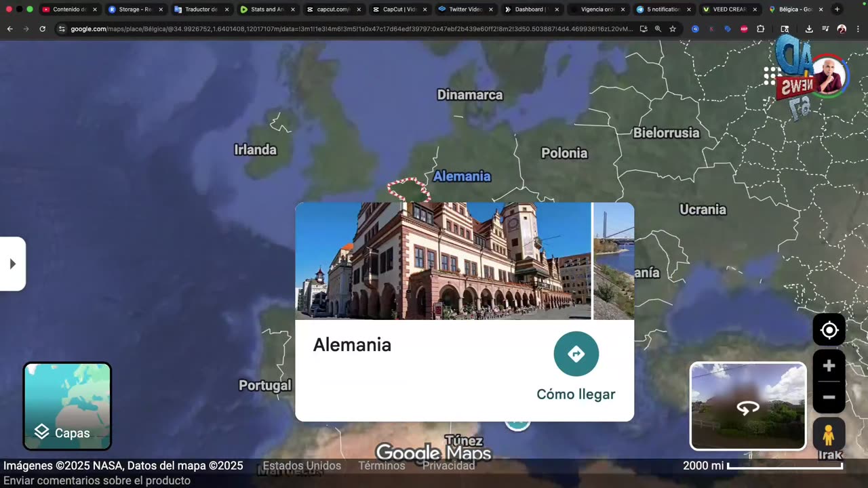
Task: Click the Estados Unidos footer link
Action: (x=302, y=466)
